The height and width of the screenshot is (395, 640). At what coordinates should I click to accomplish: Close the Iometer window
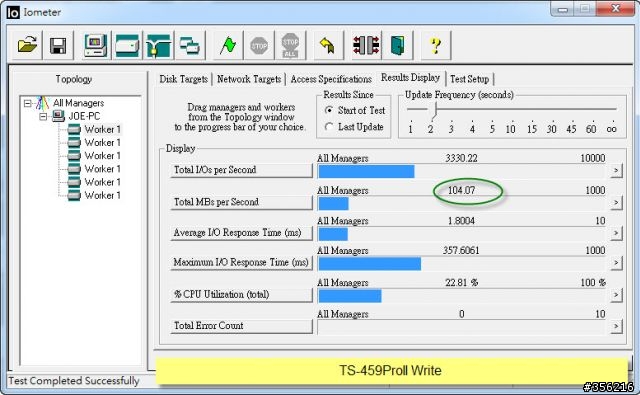pos(616,9)
